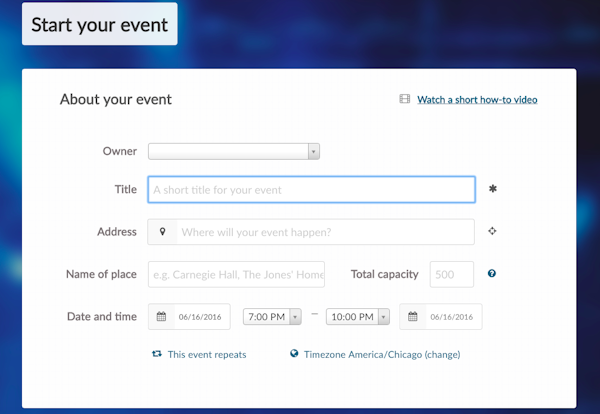This screenshot has height=414, width=600.
Task: Click the Start your event button
Action: [x=99, y=24]
